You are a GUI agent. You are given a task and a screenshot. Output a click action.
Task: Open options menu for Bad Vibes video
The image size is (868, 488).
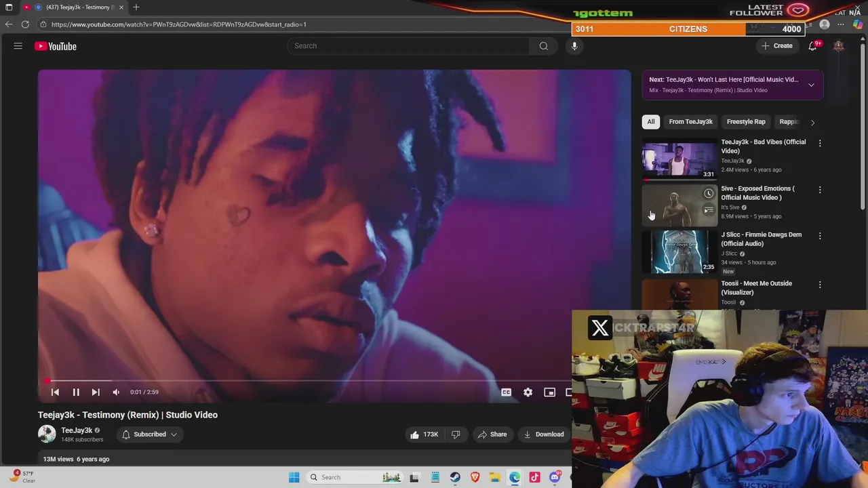pyautogui.click(x=820, y=143)
